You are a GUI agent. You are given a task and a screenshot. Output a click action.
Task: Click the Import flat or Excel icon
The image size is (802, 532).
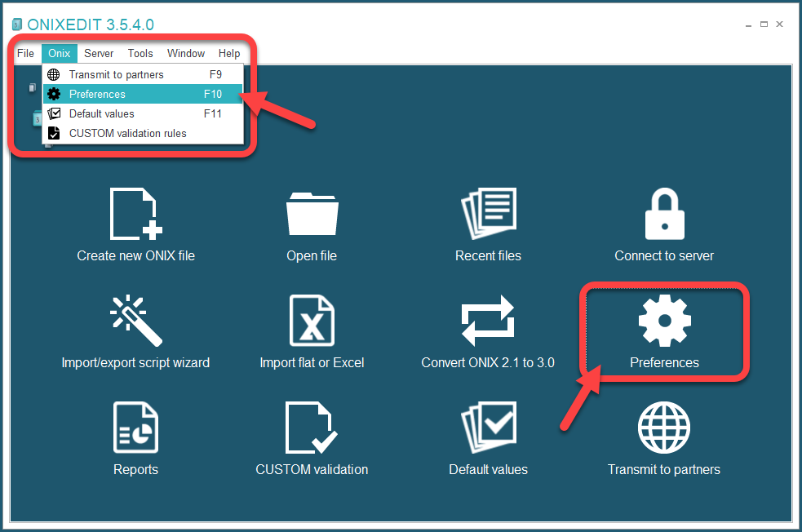(x=312, y=321)
